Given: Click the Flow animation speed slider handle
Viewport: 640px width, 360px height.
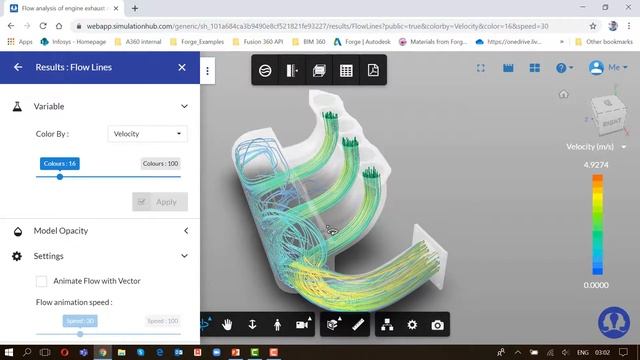Looking at the screenshot, I should (80, 334).
